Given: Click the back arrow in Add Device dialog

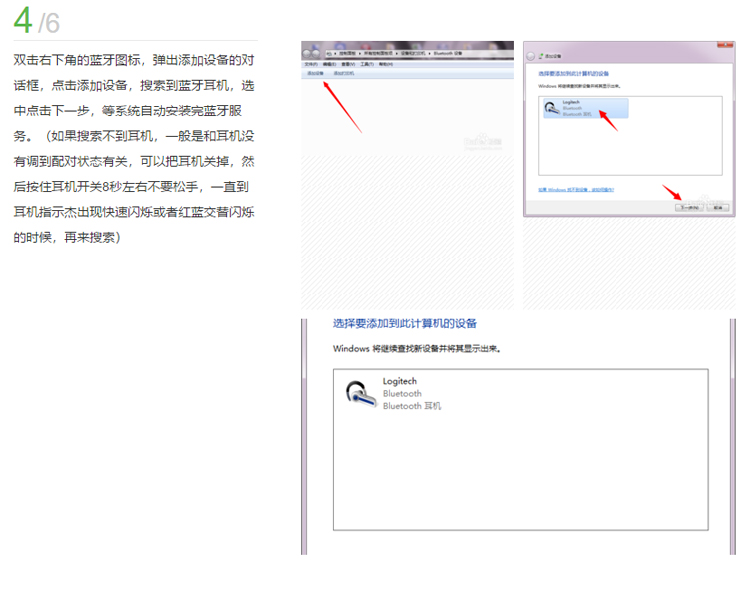Looking at the screenshot, I should [531, 58].
